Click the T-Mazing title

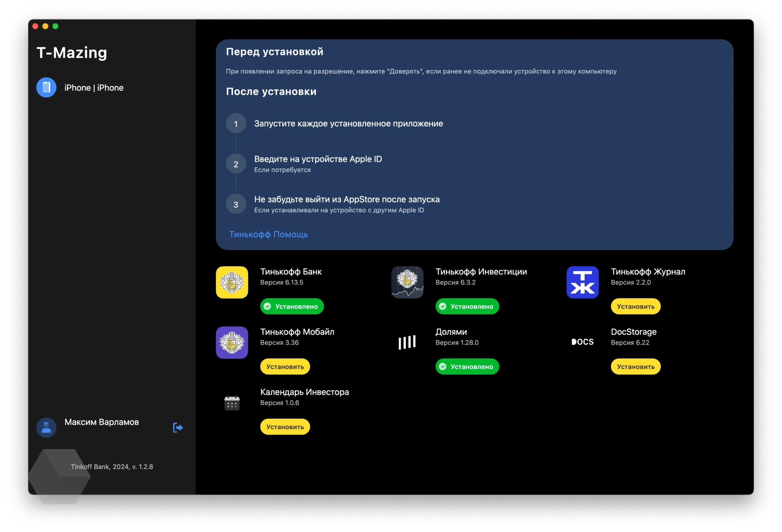(72, 52)
